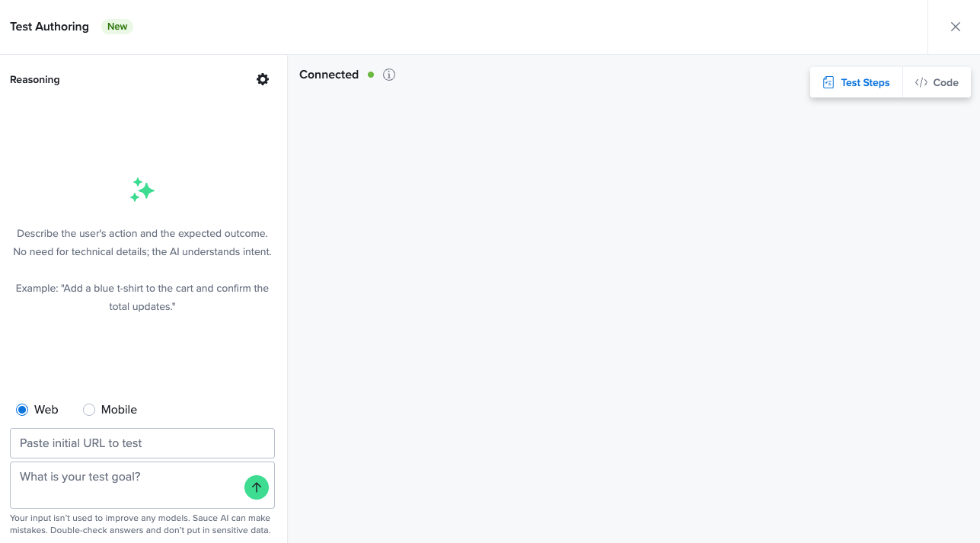
Task: Click the Reasoning panel heading
Action: [35, 79]
